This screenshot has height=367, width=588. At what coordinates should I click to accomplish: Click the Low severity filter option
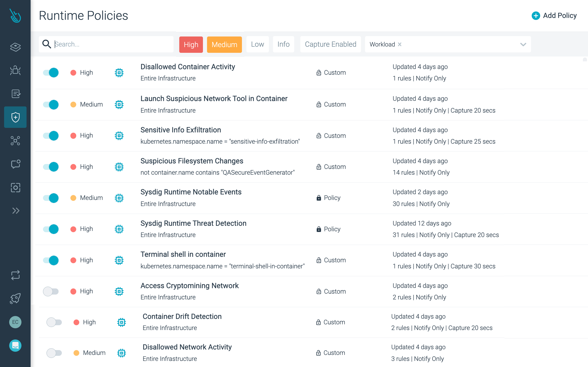(x=257, y=44)
